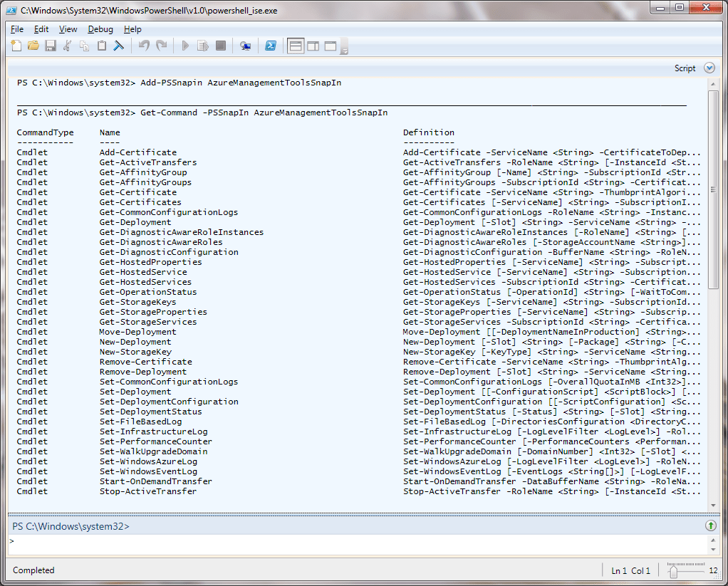728x586 pixels.
Task: Open the Debug menu
Action: pyautogui.click(x=100, y=29)
